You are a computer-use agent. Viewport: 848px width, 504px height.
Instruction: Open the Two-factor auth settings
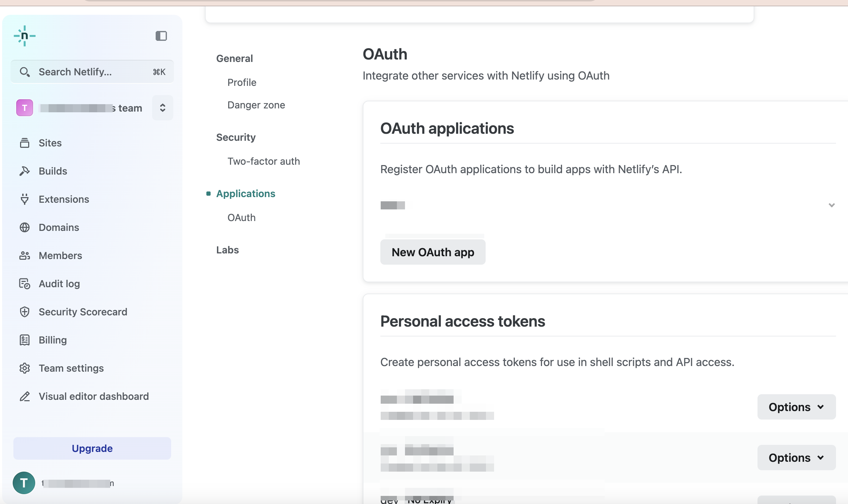click(263, 161)
